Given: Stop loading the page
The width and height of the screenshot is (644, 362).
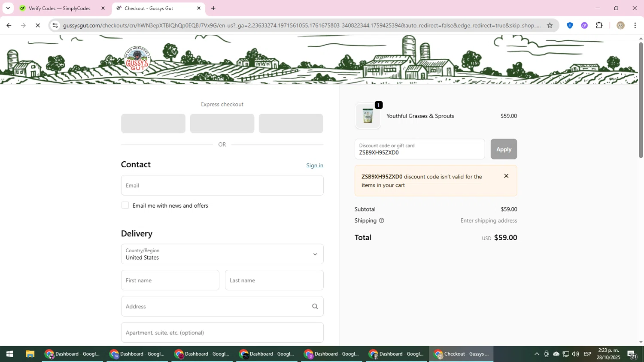Looking at the screenshot, I should (38, 25).
